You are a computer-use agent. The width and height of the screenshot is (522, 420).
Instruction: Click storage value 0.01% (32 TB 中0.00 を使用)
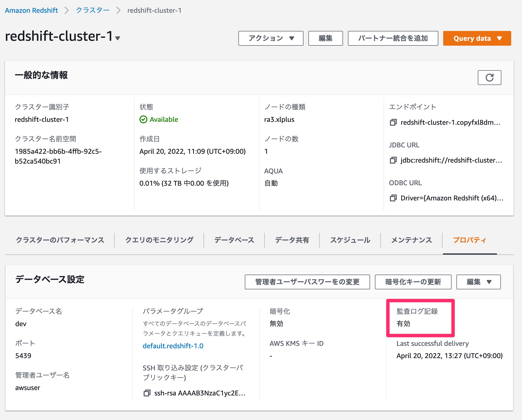[x=184, y=183]
